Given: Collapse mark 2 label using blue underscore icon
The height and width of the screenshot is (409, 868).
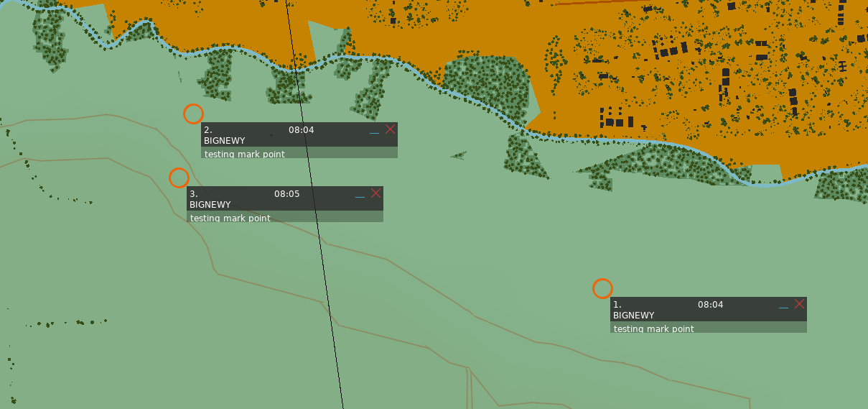Looking at the screenshot, I should [x=374, y=132].
